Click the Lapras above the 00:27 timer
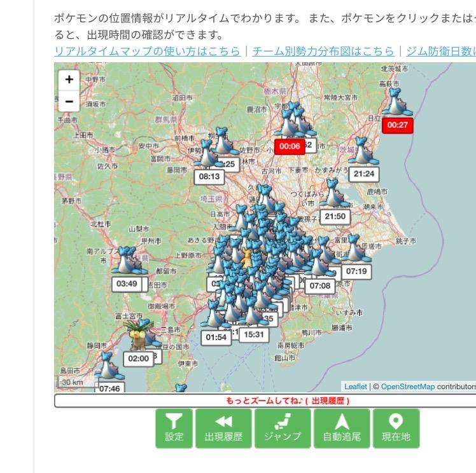476x473 pixels. click(397, 102)
